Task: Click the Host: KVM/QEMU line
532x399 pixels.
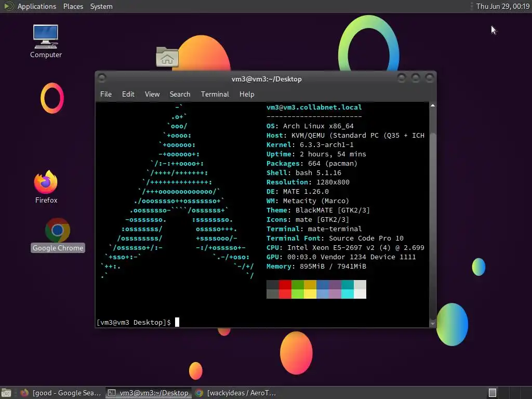Action: [345, 136]
